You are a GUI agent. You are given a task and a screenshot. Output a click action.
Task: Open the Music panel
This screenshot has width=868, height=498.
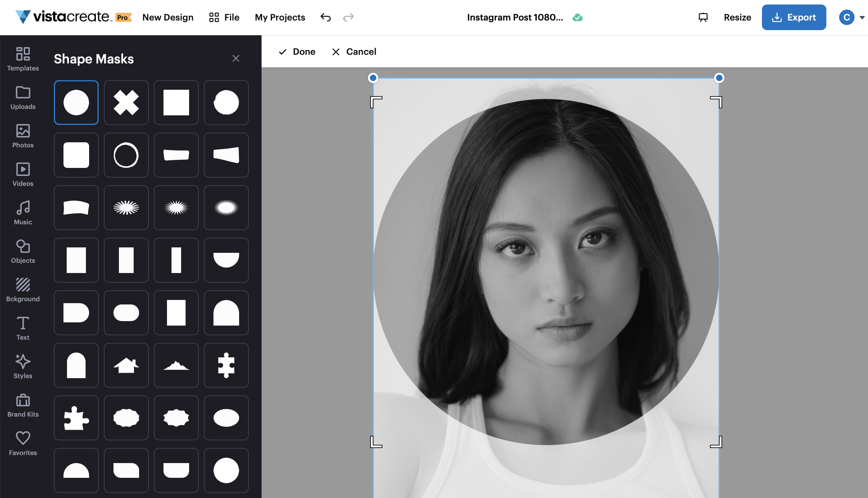coord(22,213)
